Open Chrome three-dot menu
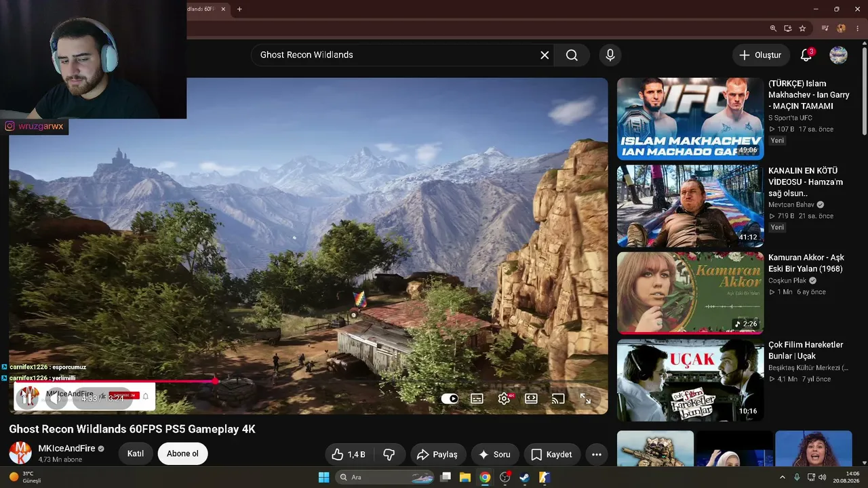Viewport: 868px width, 488px height. tap(857, 28)
